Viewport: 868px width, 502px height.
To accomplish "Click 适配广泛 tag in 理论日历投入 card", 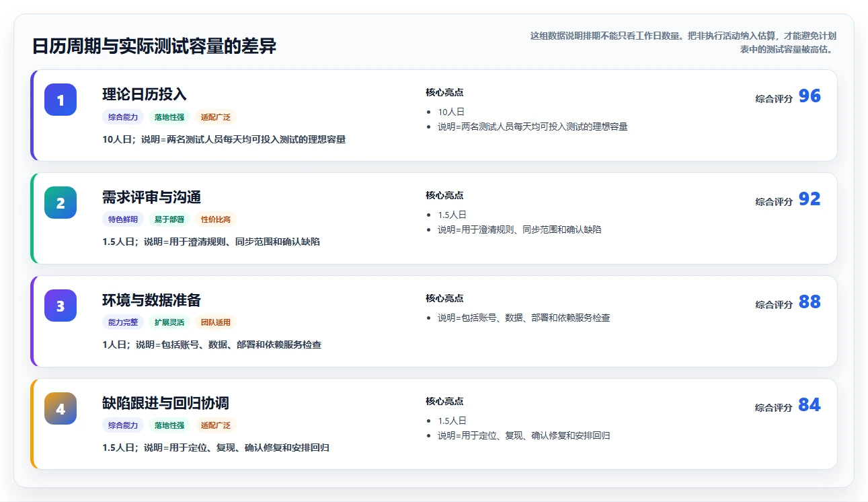I will (216, 117).
